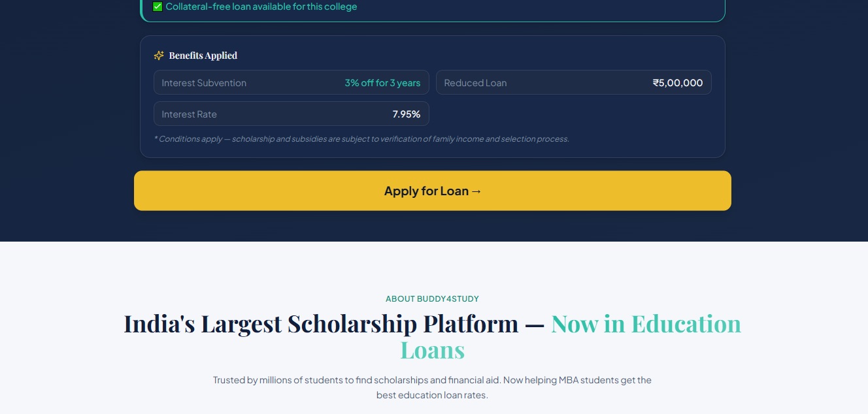Screen dimensions: 868x414
Task: Click the conditions apply disclaimer text
Action: 361,139
